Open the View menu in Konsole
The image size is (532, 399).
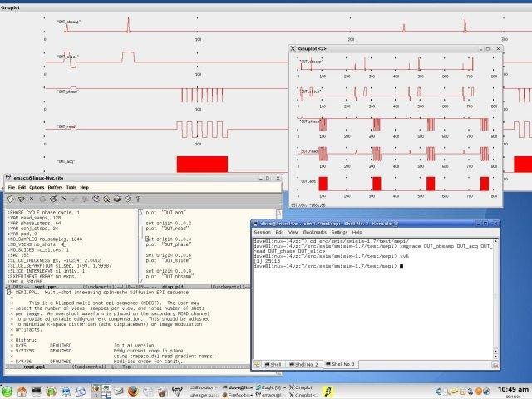click(x=293, y=232)
